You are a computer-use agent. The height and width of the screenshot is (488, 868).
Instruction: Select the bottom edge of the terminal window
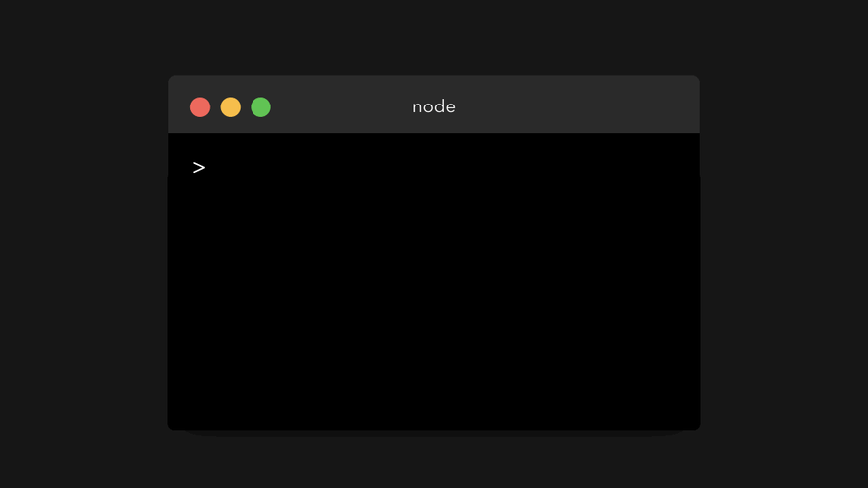pos(434,429)
